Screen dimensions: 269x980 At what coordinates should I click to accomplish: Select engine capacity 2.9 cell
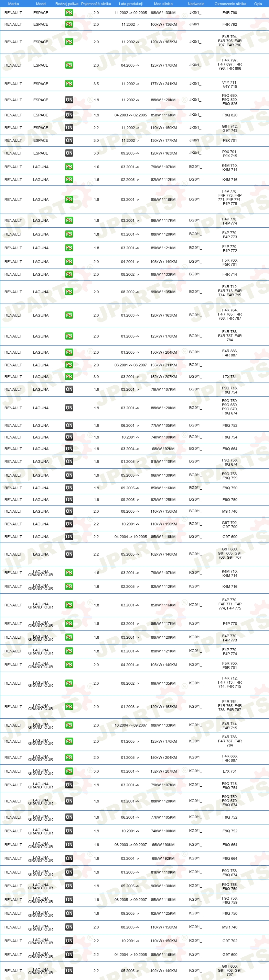96,365
